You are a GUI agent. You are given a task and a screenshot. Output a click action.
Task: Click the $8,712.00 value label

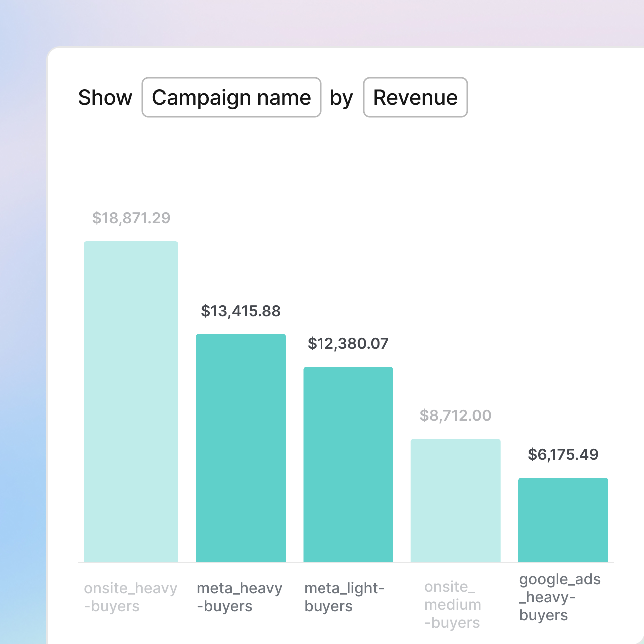455,416
